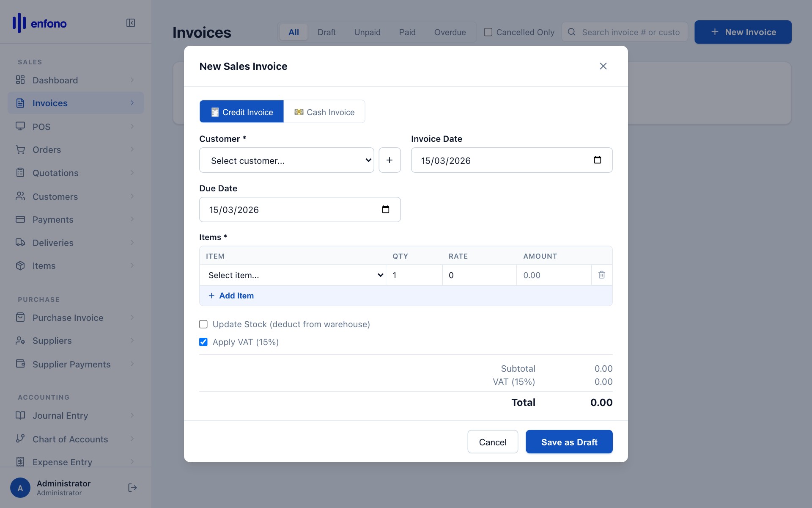The width and height of the screenshot is (812, 508).
Task: Add another item with Add Item
Action: (231, 295)
